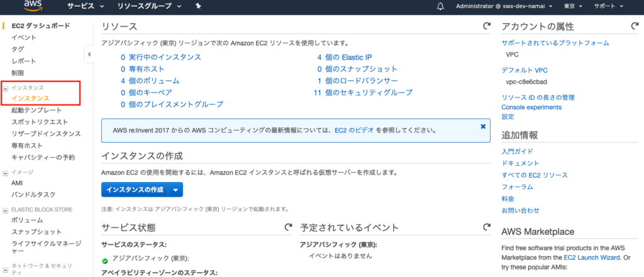Refresh the 予定されているイベント section
The image size is (644, 277).
(x=486, y=227)
